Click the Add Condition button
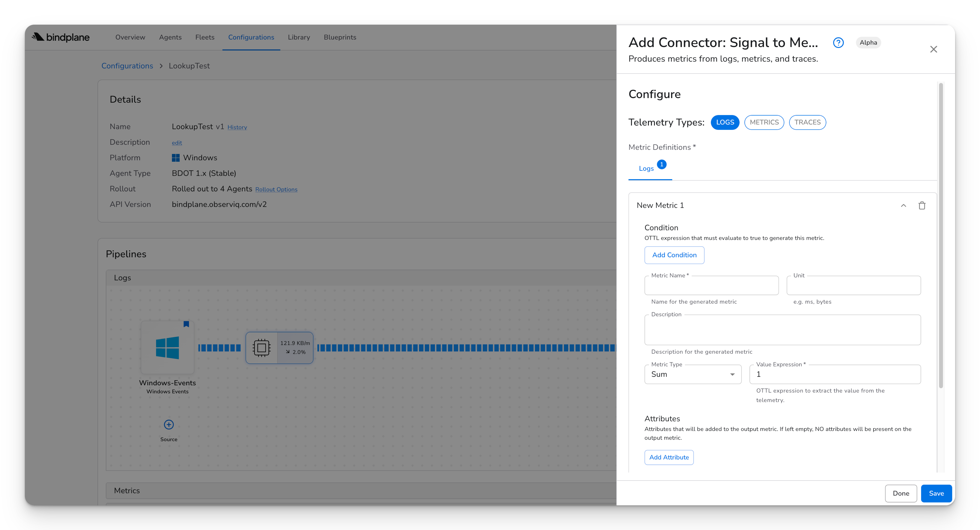The image size is (980, 530). (x=674, y=255)
